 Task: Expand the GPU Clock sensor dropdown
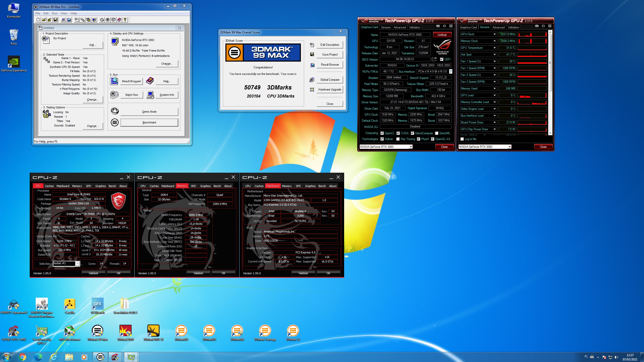coord(495,34)
